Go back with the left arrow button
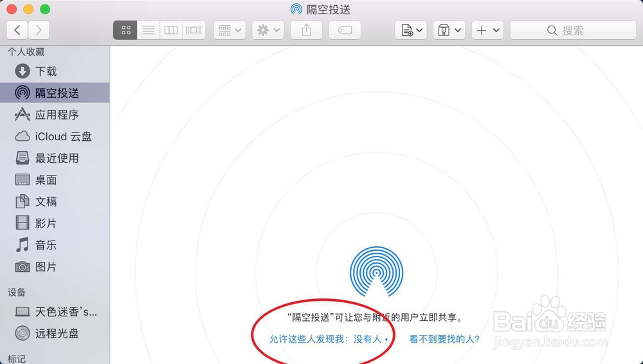 (x=17, y=30)
